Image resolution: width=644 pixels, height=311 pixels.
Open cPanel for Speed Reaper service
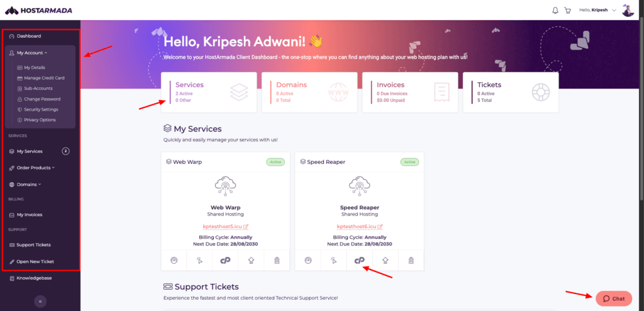click(359, 260)
